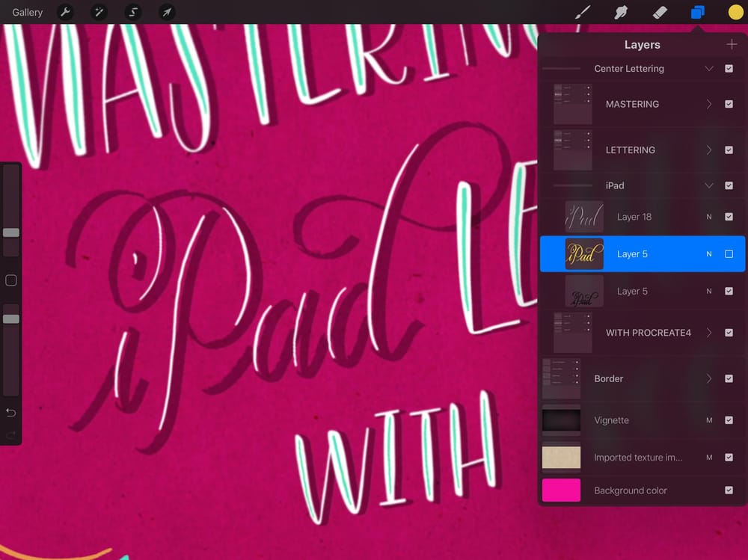Collapse the Center Lettering group
Image resolution: width=748 pixels, height=560 pixels.
(709, 68)
